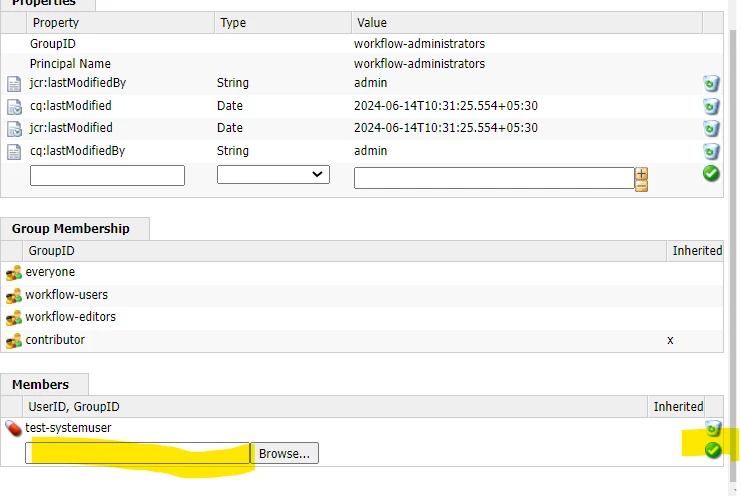
Task: Click the Type column header
Action: (283, 23)
